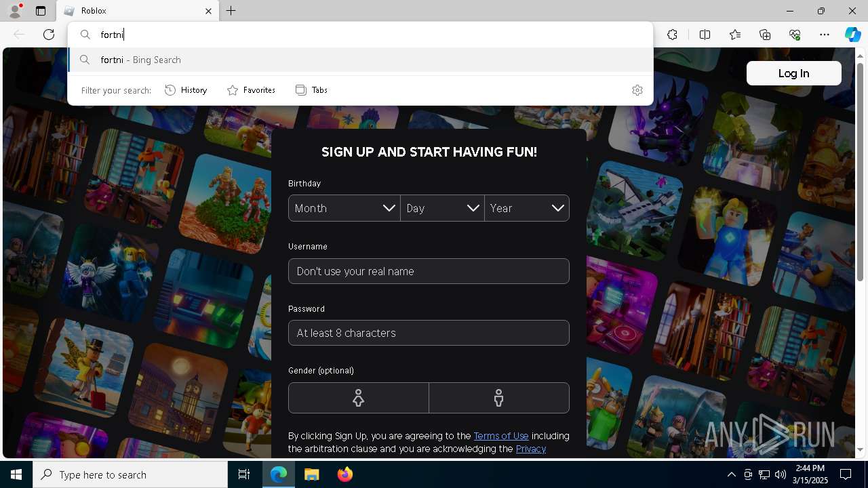Image resolution: width=868 pixels, height=488 pixels.
Task: Open the Favorites star-list icon in toolbar
Action: [x=735, y=35]
